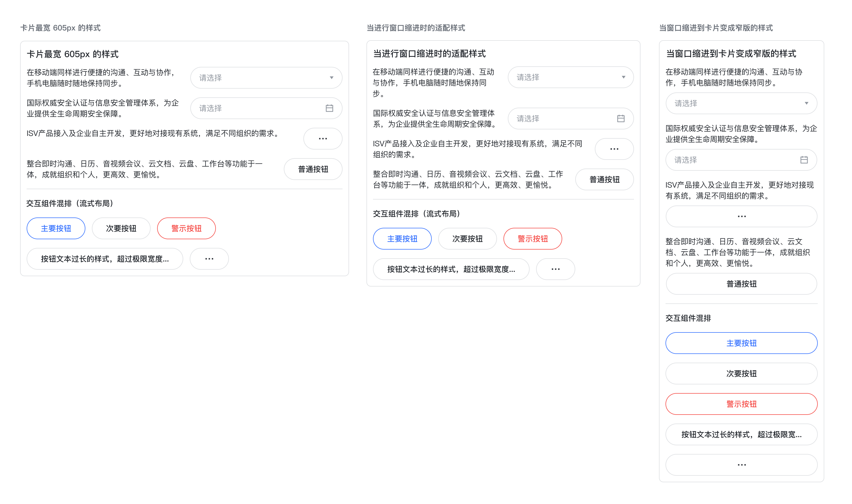852x504 pixels.
Task: Click the full-width 普通按钮 in the narrow card
Action: [741, 284]
